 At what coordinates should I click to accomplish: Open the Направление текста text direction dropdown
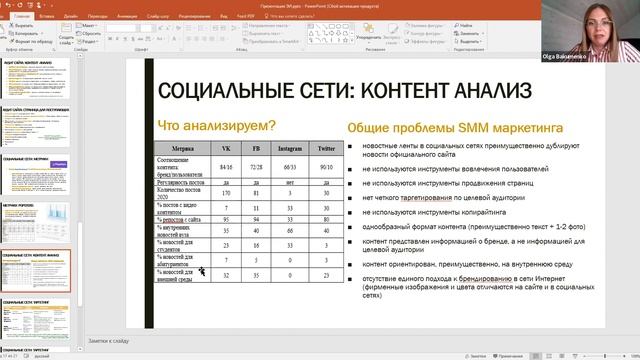click(x=266, y=25)
